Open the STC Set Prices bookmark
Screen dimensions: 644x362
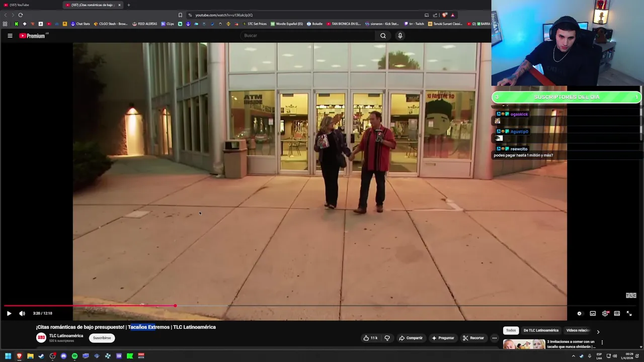click(x=255, y=24)
